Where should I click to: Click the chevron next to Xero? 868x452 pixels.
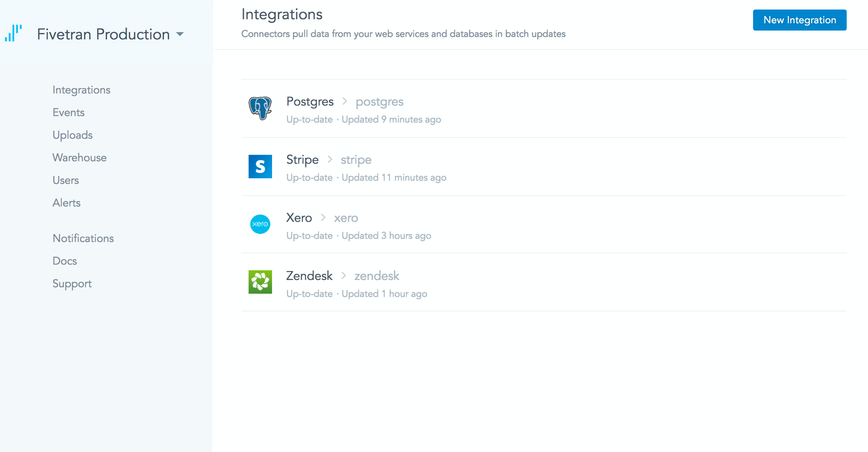pyautogui.click(x=323, y=218)
